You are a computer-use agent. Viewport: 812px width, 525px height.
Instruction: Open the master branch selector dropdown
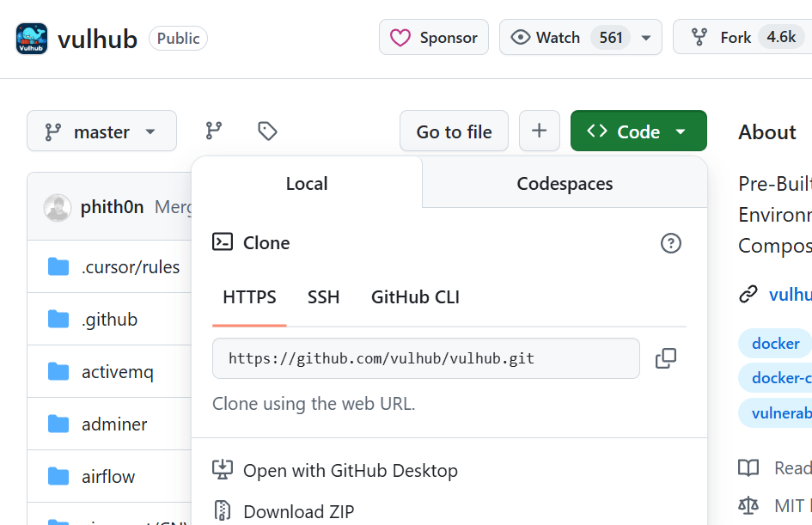coord(101,131)
